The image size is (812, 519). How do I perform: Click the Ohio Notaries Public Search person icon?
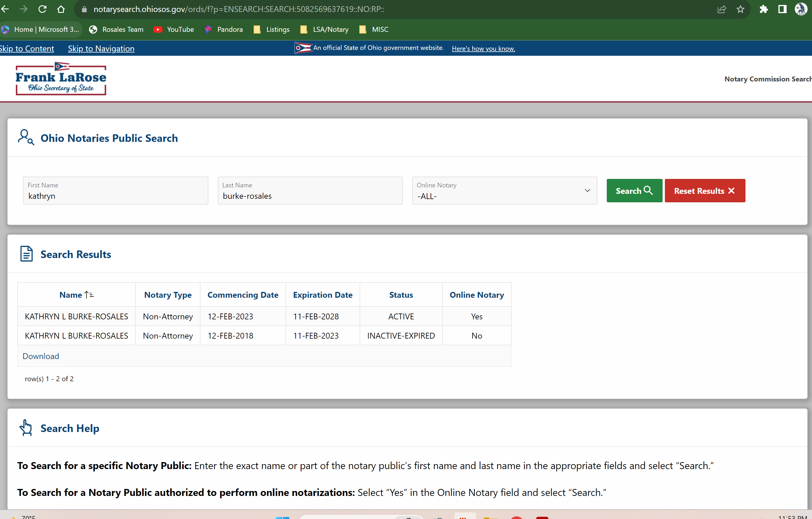click(26, 137)
